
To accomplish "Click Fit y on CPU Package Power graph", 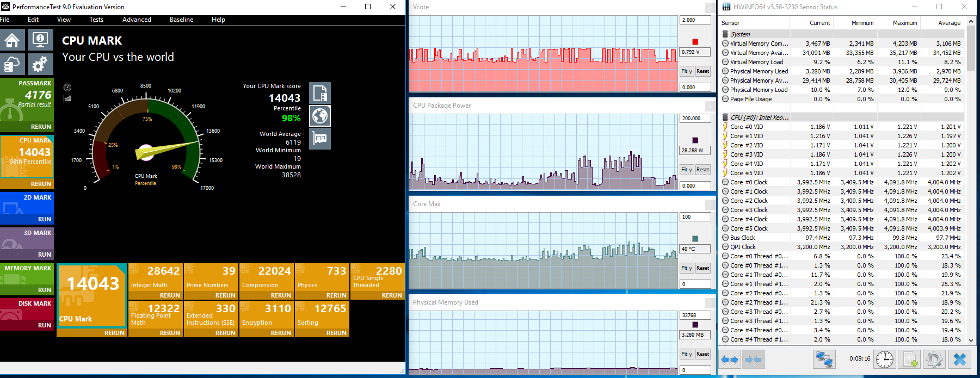I will (687, 170).
